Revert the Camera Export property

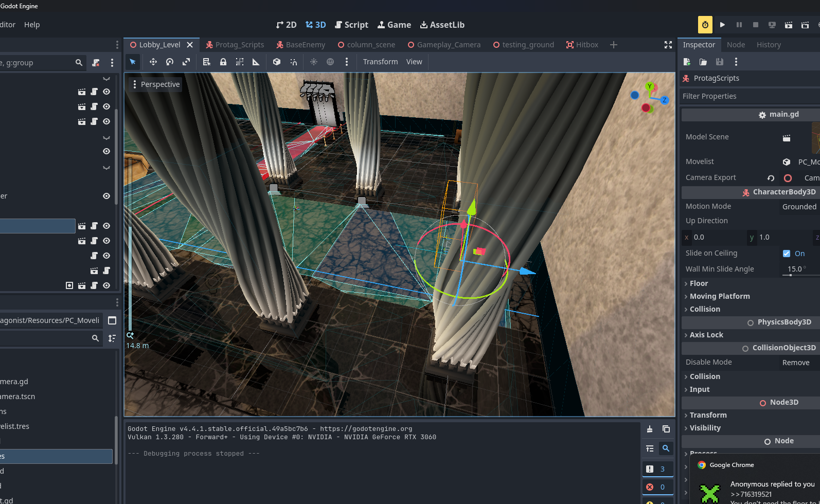771,178
